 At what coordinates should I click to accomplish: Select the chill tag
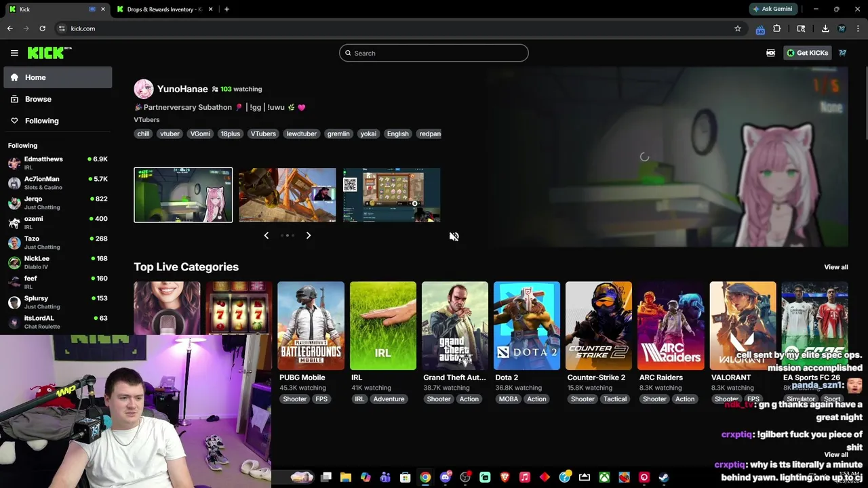pyautogui.click(x=143, y=134)
